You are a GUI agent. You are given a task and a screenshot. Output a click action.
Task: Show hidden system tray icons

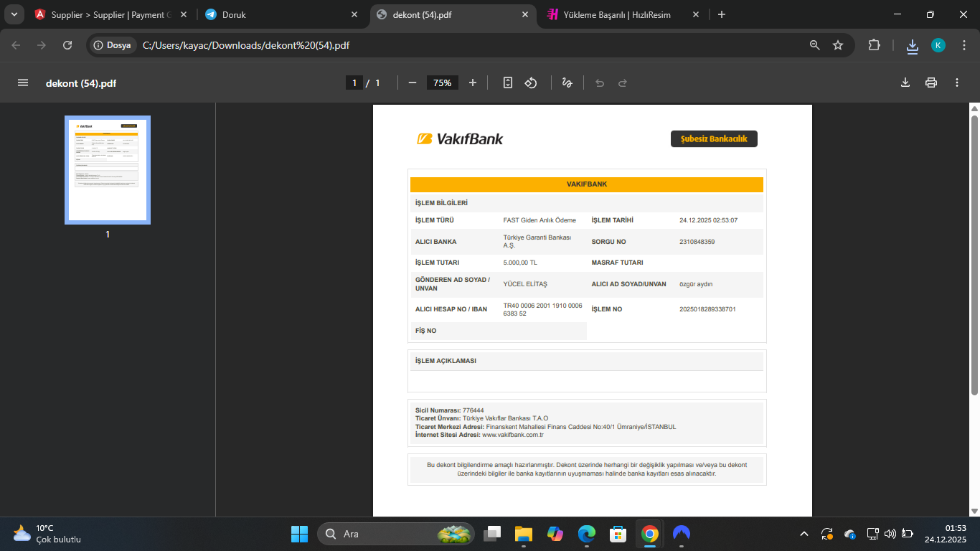804,534
